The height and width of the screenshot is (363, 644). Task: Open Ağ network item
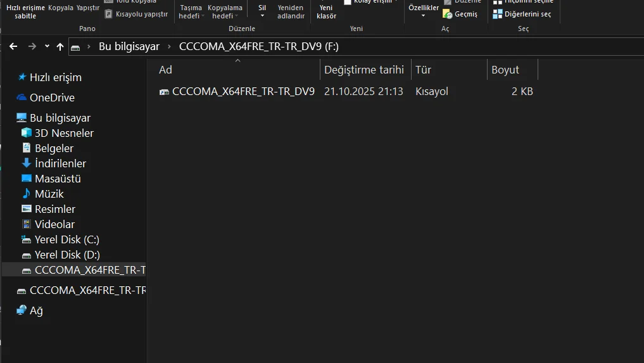tap(36, 310)
